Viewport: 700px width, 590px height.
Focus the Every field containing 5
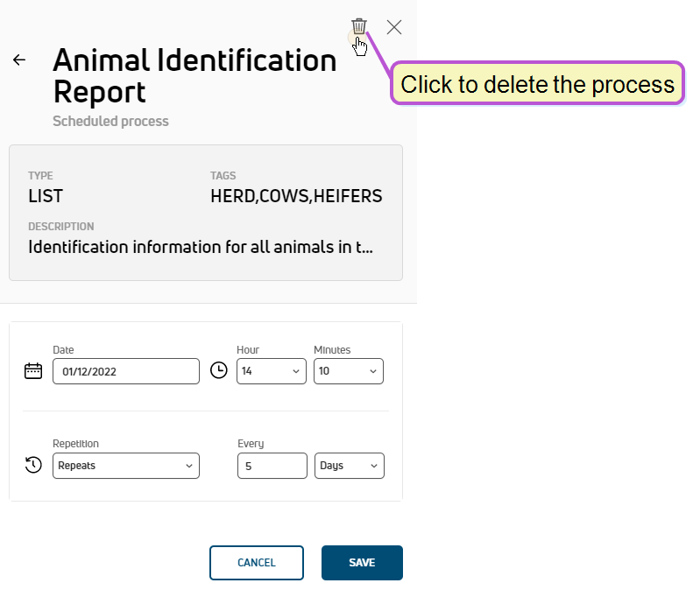coord(272,466)
